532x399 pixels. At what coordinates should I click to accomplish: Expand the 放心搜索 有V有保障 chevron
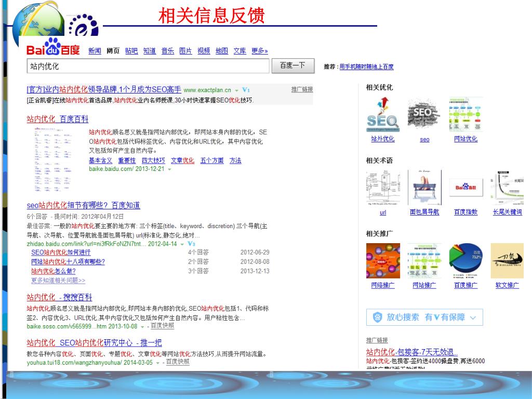[473, 318]
